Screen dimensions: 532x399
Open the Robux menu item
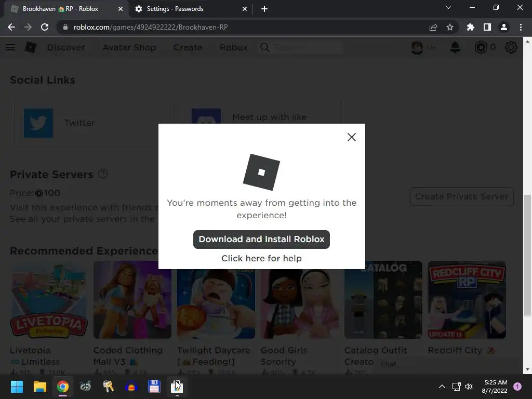233,47
